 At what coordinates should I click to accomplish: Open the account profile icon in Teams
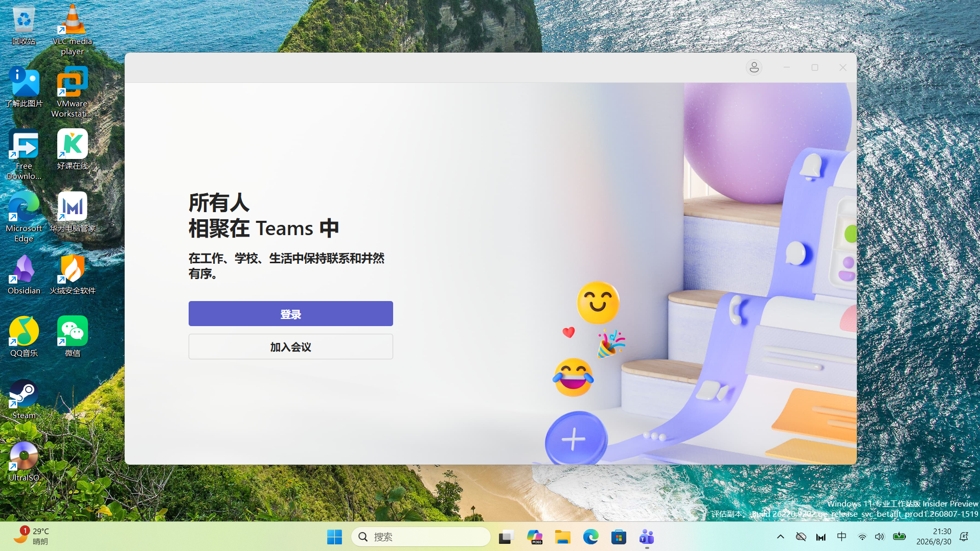pyautogui.click(x=754, y=67)
